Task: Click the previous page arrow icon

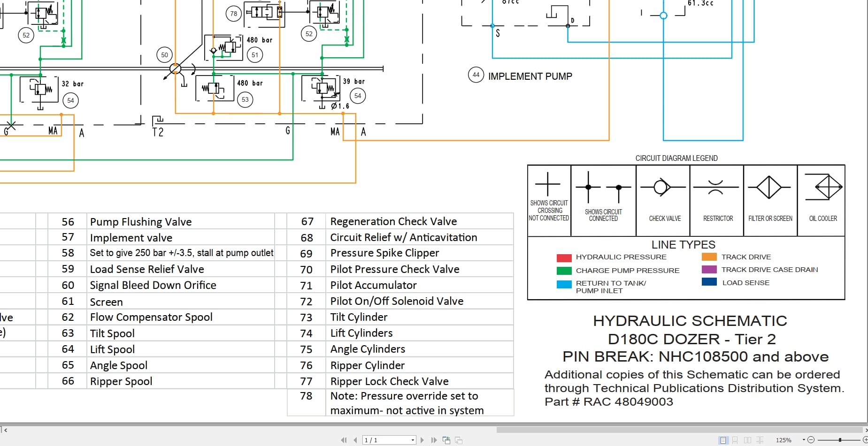Action: [355, 440]
